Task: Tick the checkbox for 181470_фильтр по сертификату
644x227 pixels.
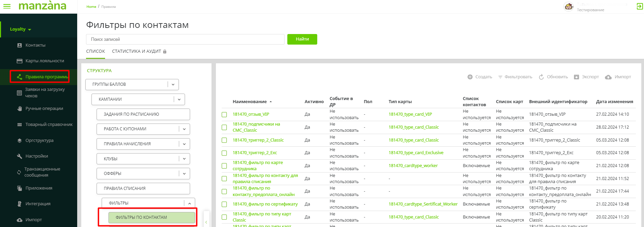Action: (x=224, y=204)
